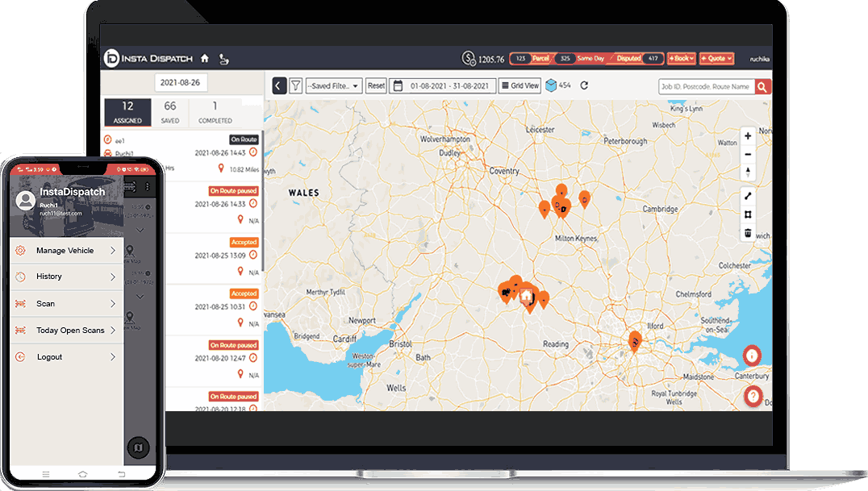Select Logout in phone menu
This screenshot has width=868, height=491.
point(66,357)
